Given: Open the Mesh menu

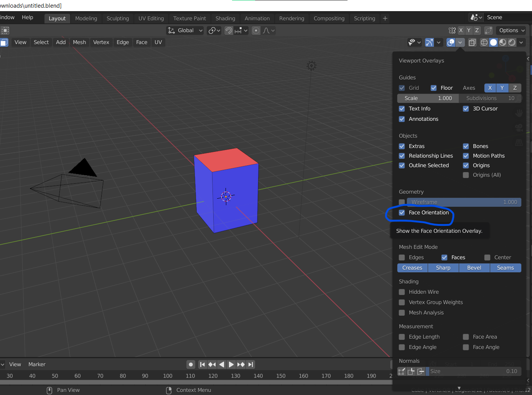Looking at the screenshot, I should pyautogui.click(x=79, y=42).
